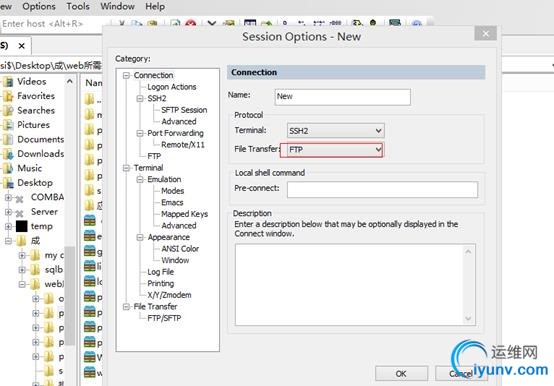The width and height of the screenshot is (554, 386).
Task: Select Printing category
Action: (161, 284)
